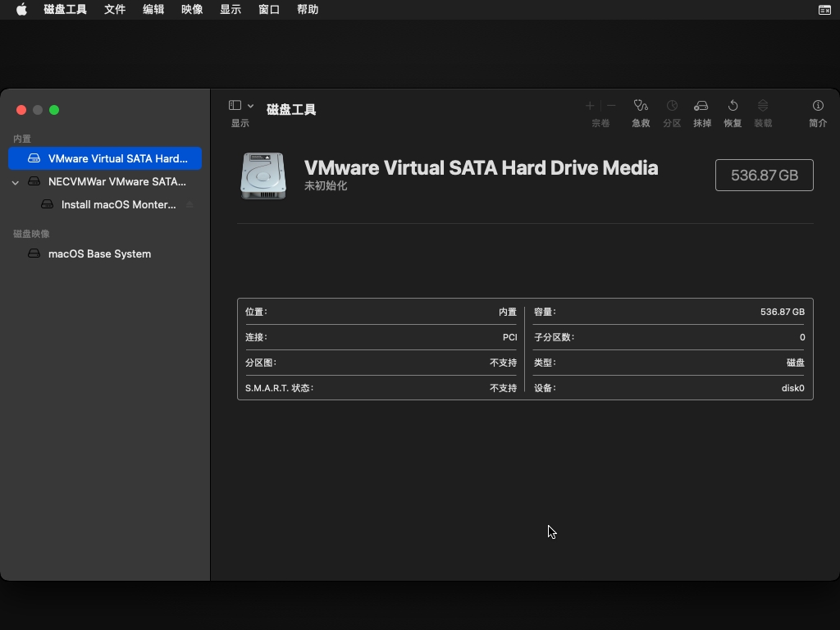840x630 pixels.
Task: Click the First Aid (急救) stethoscope icon
Action: coord(641,106)
